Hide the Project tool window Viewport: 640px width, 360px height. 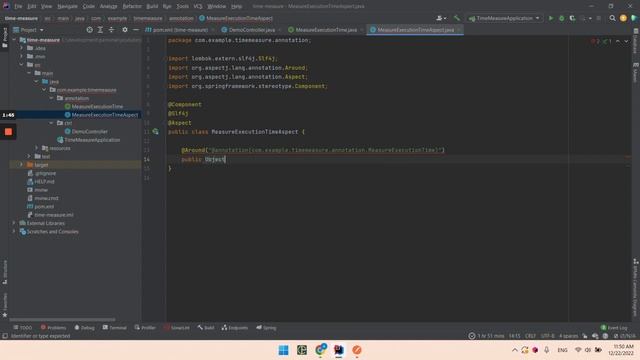(136, 30)
